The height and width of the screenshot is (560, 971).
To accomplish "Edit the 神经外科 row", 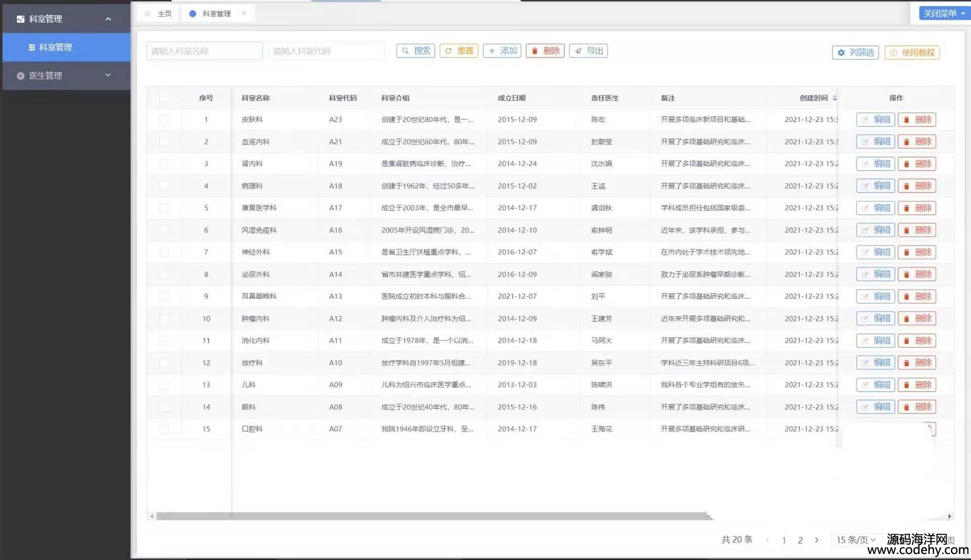I will 876,252.
